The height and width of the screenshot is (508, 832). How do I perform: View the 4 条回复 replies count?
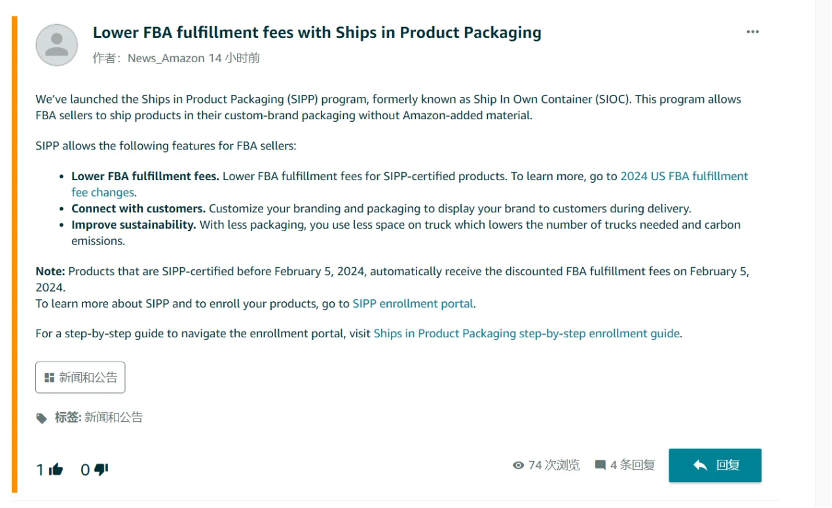632,465
